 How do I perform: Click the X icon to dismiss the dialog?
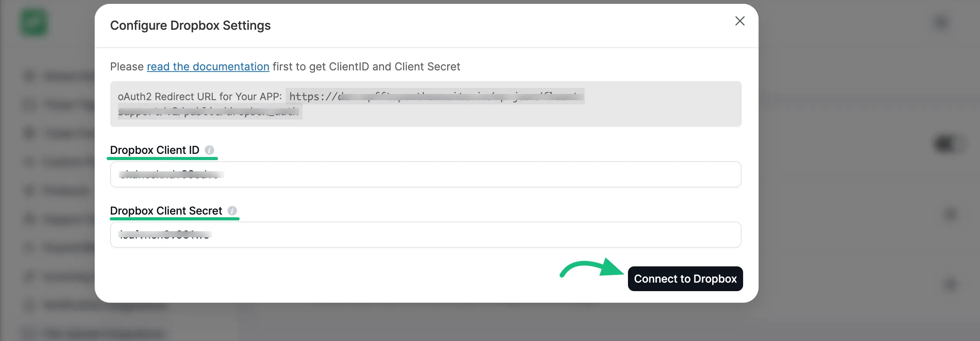(x=740, y=21)
